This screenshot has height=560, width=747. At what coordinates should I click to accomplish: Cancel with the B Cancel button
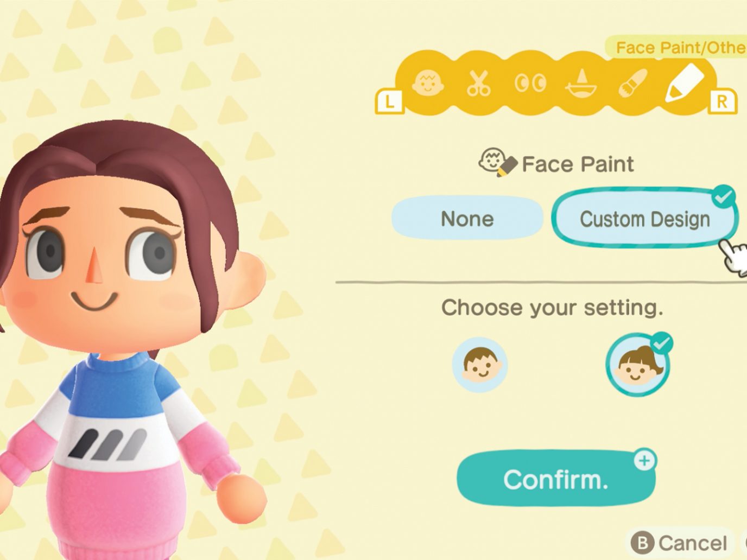(679, 543)
